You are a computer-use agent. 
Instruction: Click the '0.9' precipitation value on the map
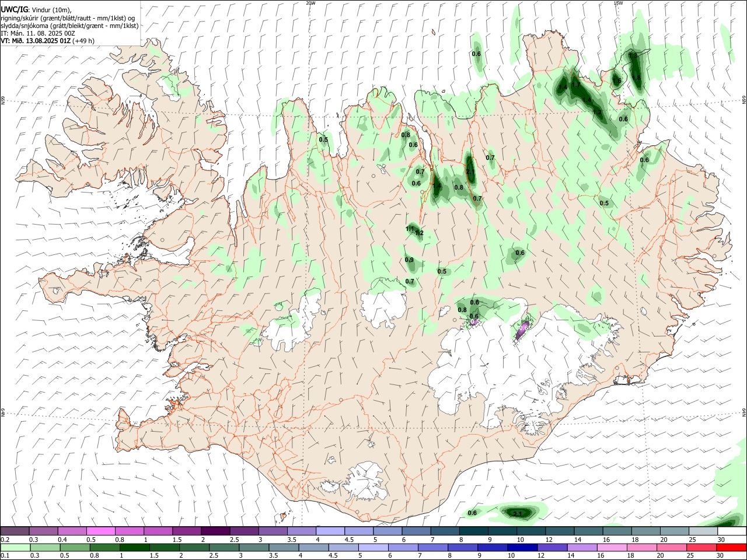pos(409,260)
